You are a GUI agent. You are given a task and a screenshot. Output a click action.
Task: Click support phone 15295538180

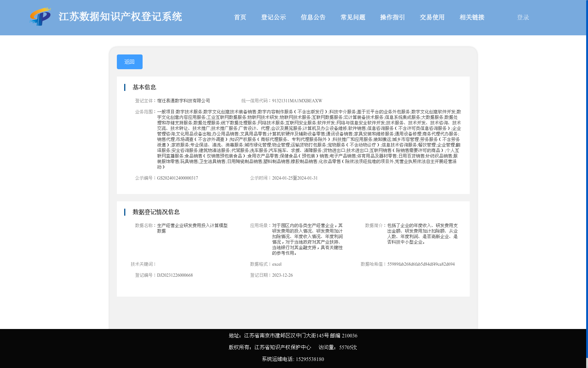coord(310,359)
